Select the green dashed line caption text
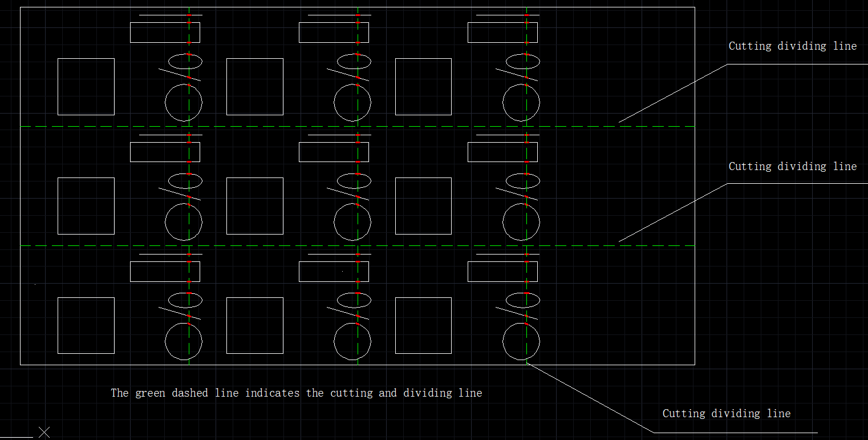 click(x=296, y=393)
